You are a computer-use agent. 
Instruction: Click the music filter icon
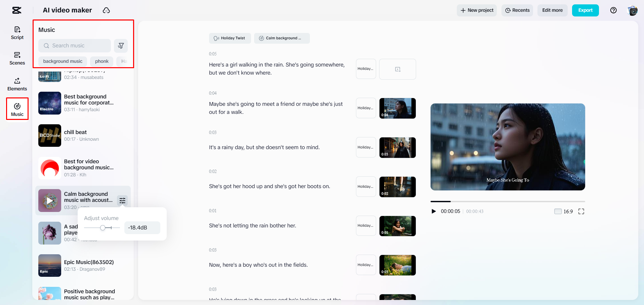[x=121, y=46]
